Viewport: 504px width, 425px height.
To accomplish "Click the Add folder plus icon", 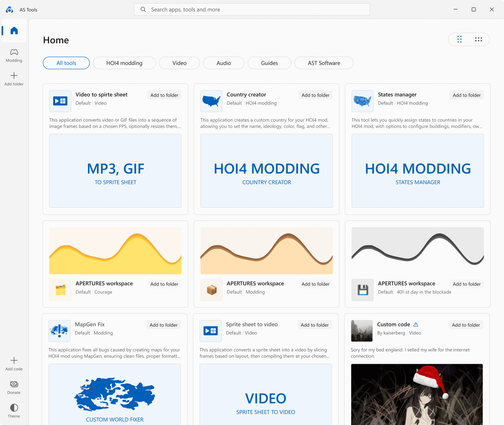I will pyautogui.click(x=14, y=76).
